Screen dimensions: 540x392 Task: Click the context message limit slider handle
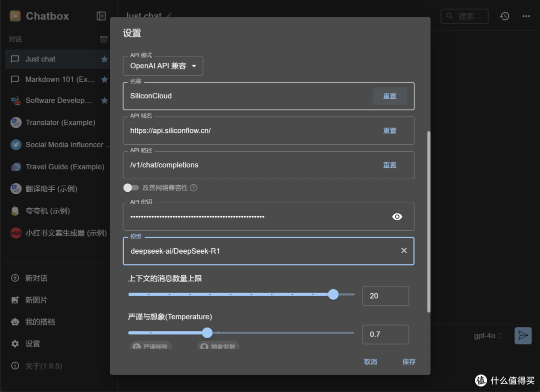pos(333,294)
